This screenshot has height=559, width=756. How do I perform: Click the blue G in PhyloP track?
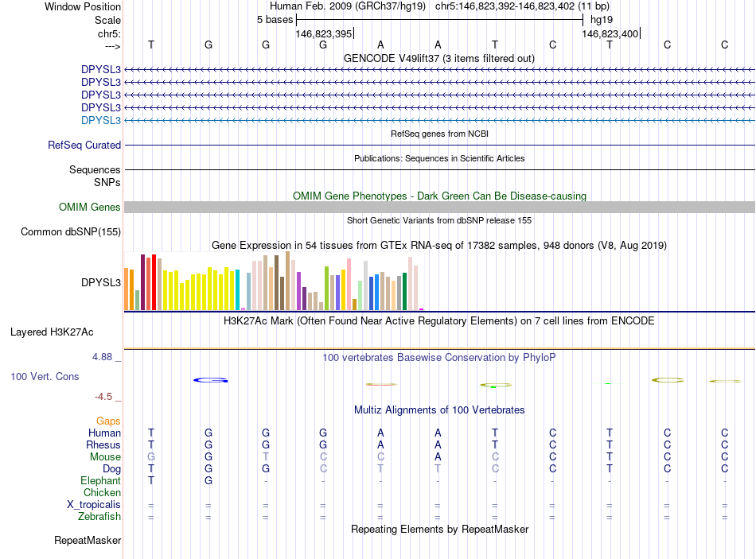click(x=210, y=380)
